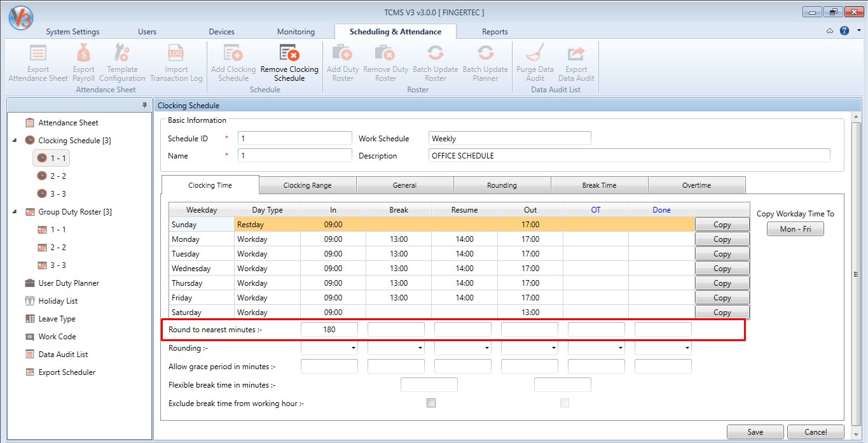The image size is (868, 443).
Task: Open the help question mark icon
Action: pos(844,31)
